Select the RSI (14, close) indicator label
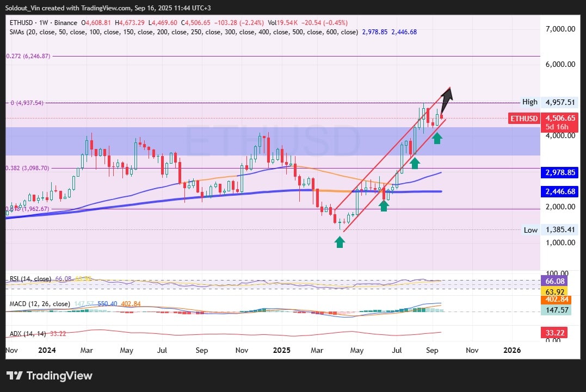Screen dimensions: 586x392 point(30,279)
